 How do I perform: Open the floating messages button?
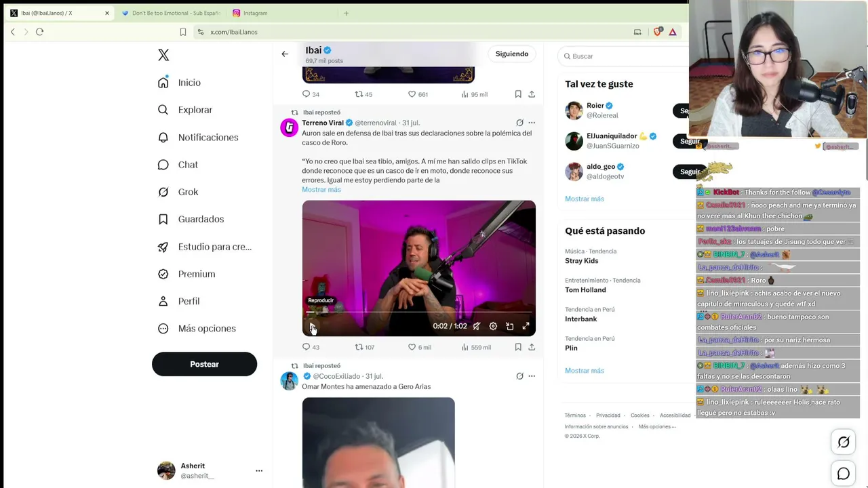[844, 474]
